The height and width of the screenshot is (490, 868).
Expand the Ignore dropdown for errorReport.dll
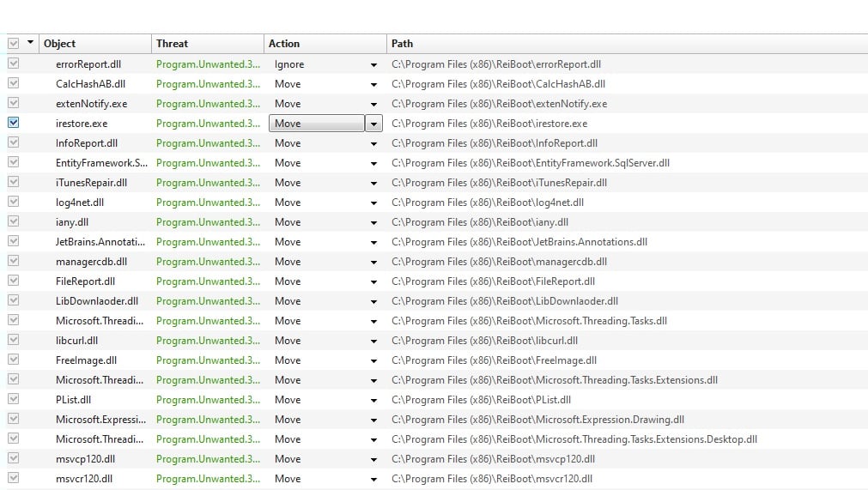(373, 64)
